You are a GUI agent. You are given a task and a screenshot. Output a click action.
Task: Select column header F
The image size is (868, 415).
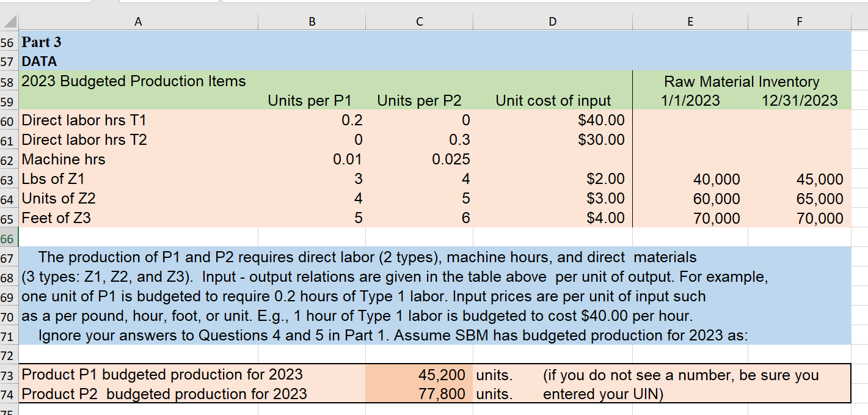(799, 21)
